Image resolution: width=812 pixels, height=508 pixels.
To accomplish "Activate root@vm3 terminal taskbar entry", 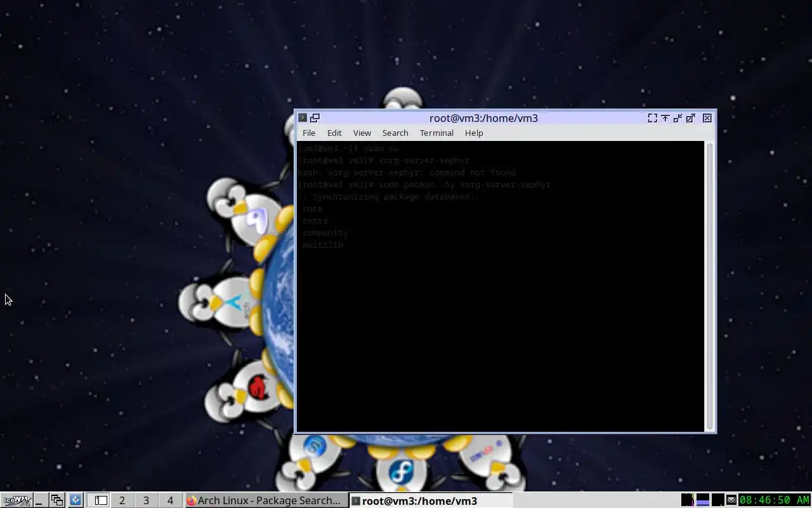I will coord(431,500).
